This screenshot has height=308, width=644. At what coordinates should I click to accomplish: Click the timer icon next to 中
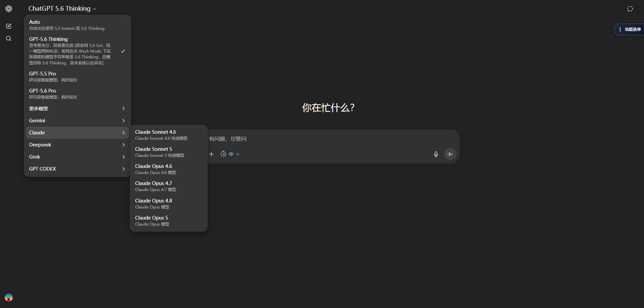[223, 154]
